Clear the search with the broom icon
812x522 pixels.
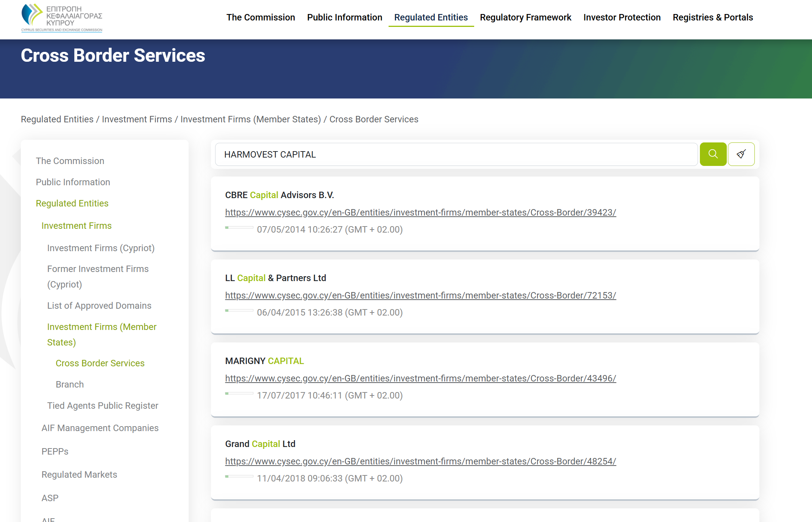pos(741,154)
